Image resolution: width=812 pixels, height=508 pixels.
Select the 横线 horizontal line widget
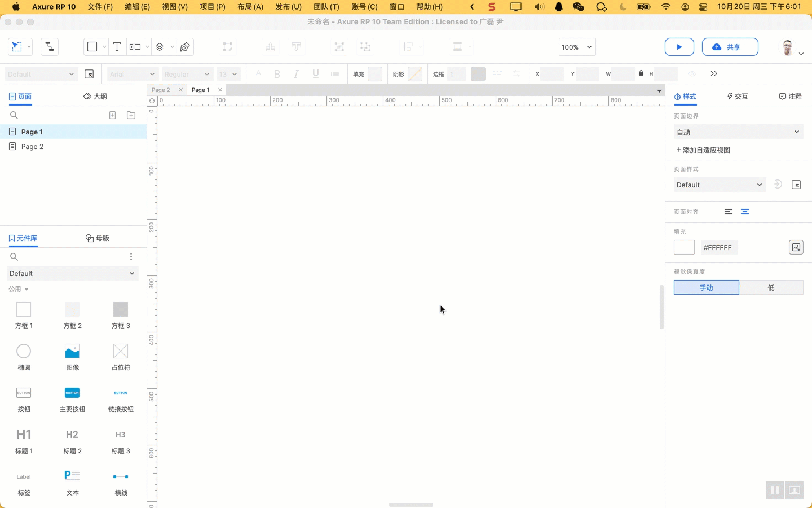click(121, 483)
